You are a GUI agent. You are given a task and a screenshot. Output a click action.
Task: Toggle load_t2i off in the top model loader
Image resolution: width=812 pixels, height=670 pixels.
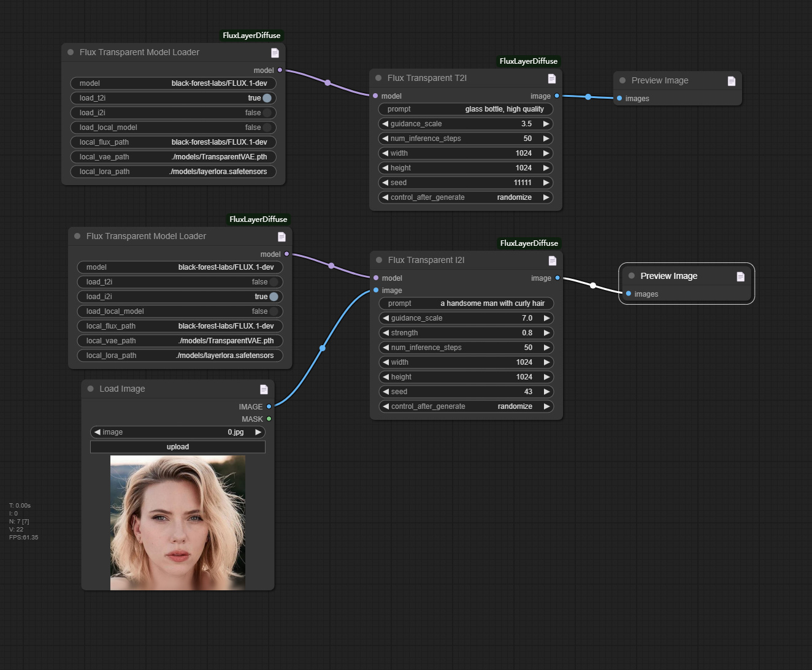pos(266,97)
